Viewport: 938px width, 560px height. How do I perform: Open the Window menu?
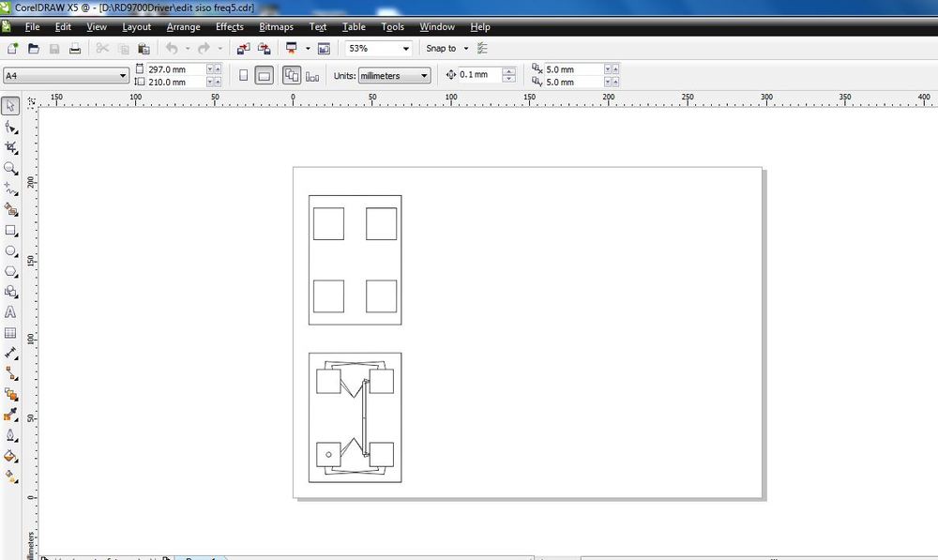[437, 27]
